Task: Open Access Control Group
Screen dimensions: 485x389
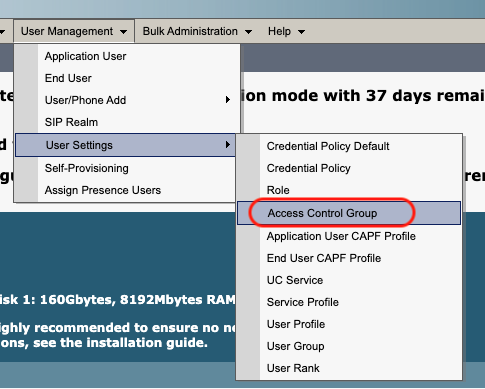Action: (x=349, y=213)
